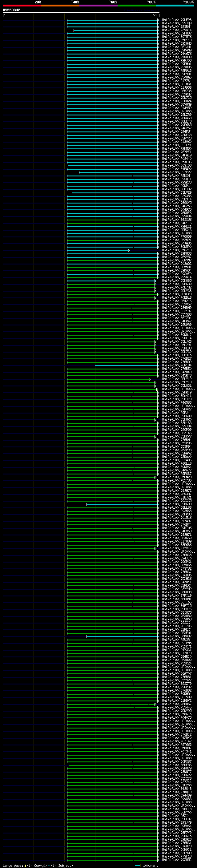This screenshot has width=197, height=868.
Task: Select the UniRef100_Q56Z19 label
Action: [x=177, y=250]
